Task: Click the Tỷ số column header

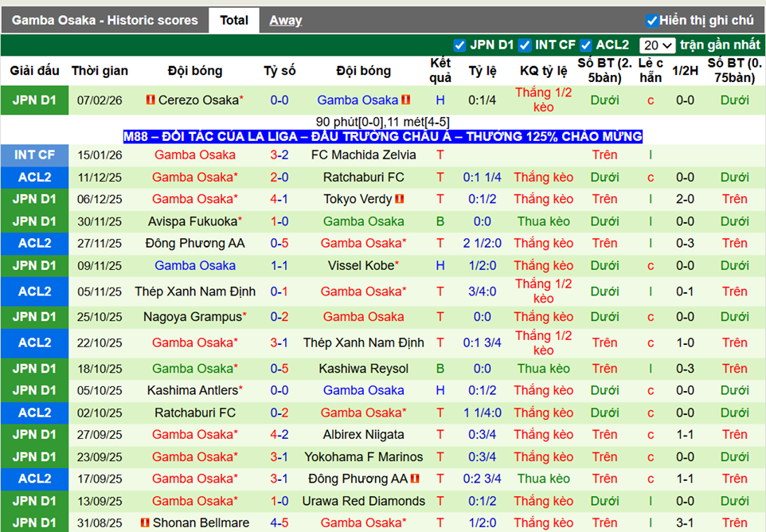Action: click(280, 71)
